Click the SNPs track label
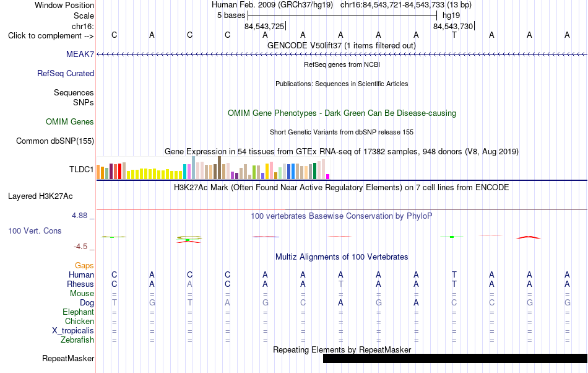 pos(84,102)
